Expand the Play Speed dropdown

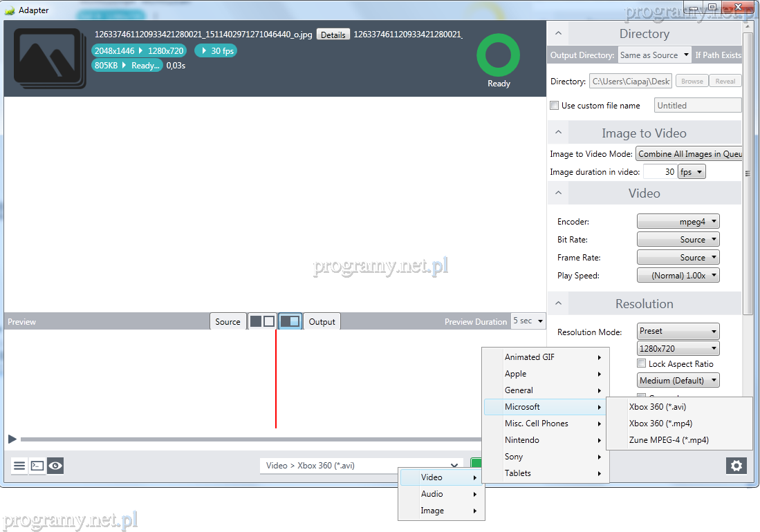[678, 276]
